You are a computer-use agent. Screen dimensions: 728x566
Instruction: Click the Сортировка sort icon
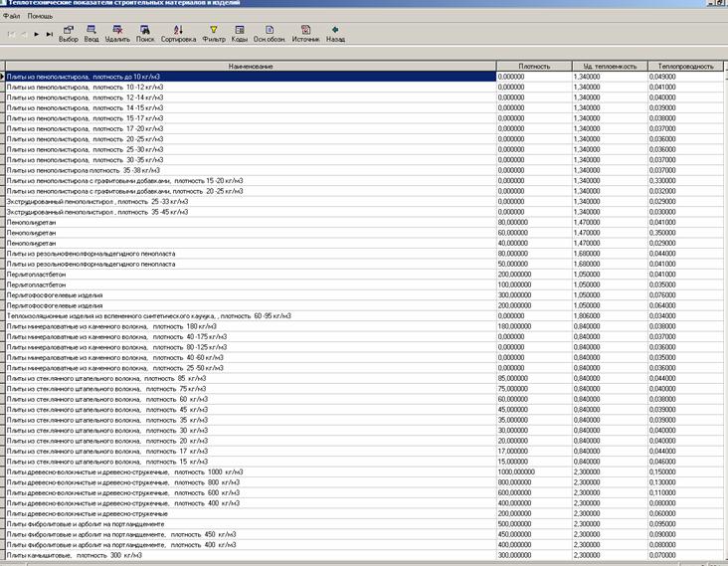point(178,31)
